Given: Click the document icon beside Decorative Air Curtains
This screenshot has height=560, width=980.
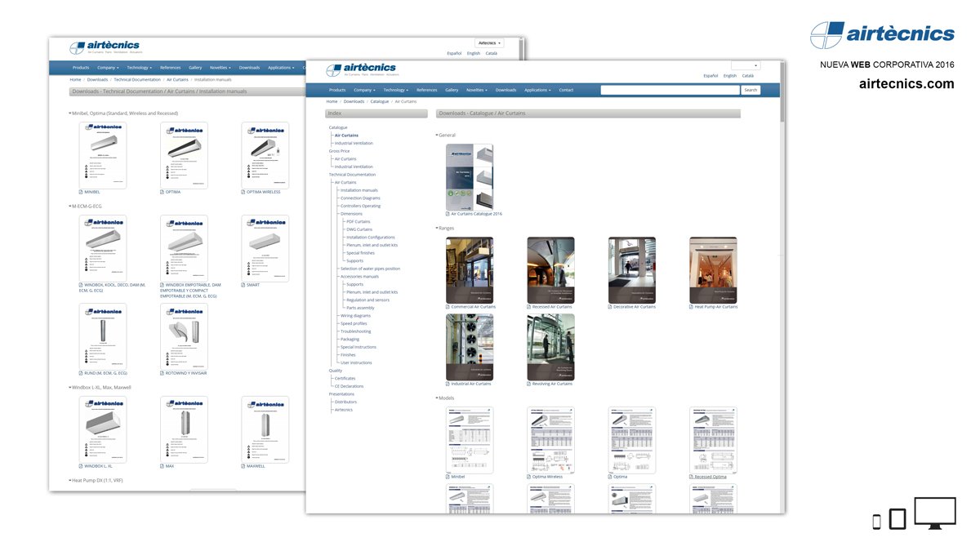Looking at the screenshot, I should tap(610, 307).
